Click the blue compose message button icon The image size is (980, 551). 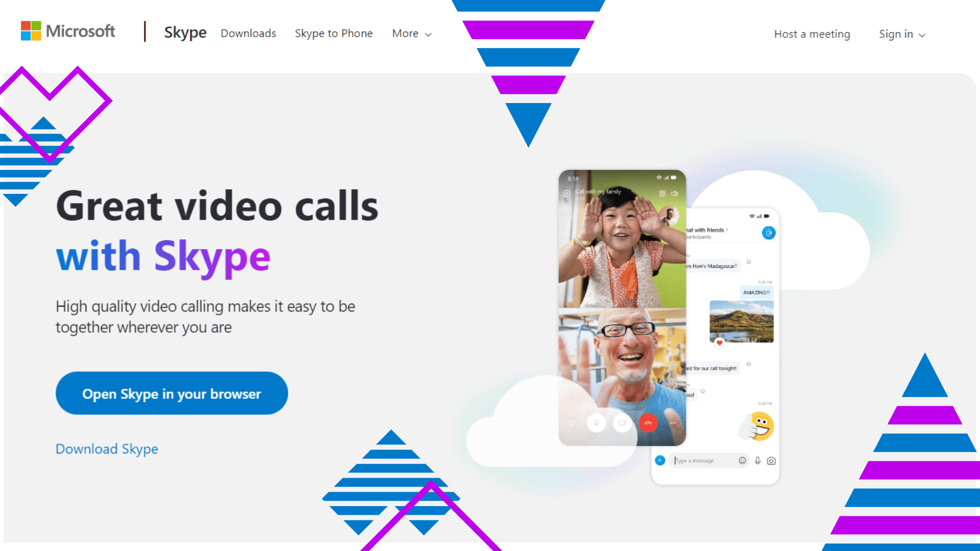(660, 461)
